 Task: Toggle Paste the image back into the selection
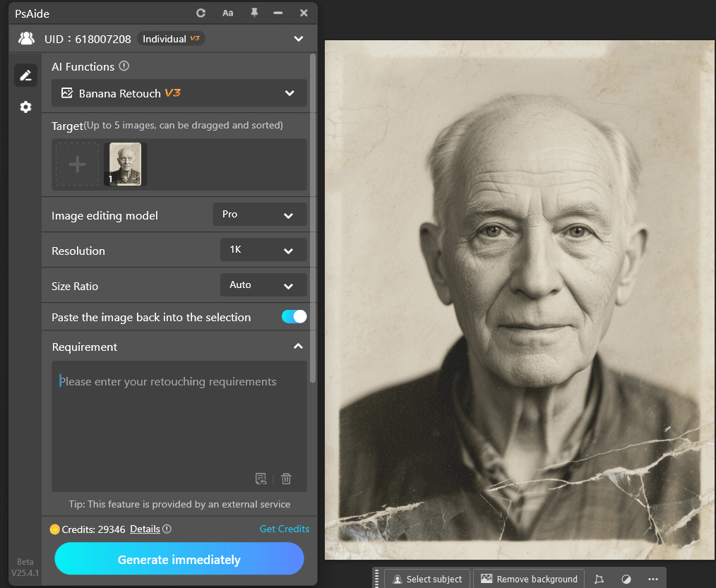tap(294, 316)
